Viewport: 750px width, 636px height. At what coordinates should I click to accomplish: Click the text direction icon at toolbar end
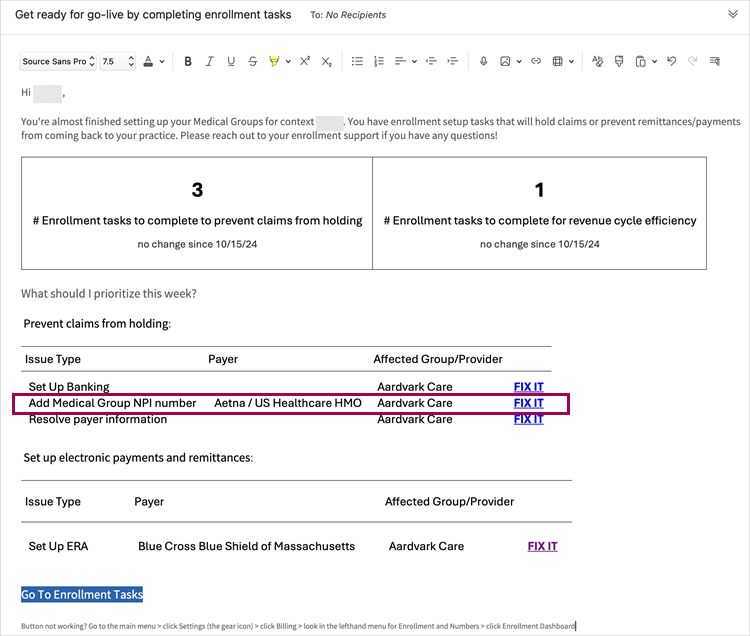pyautogui.click(x=715, y=61)
